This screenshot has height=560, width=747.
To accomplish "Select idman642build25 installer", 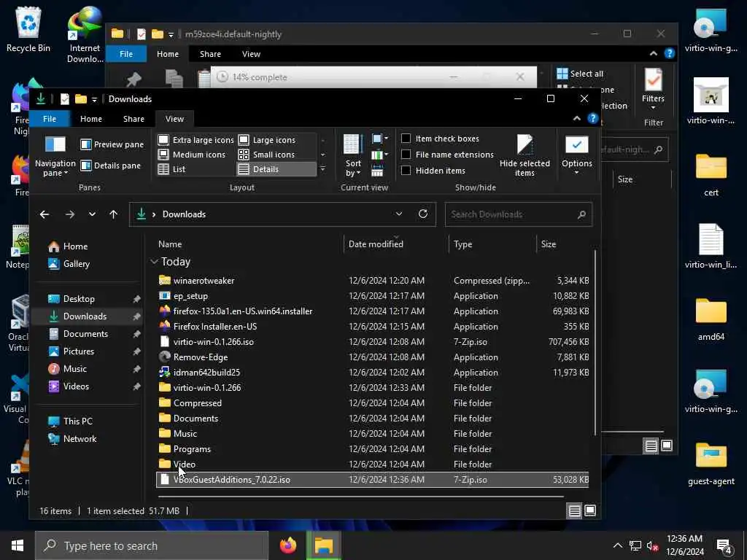I will (x=373, y=373).
